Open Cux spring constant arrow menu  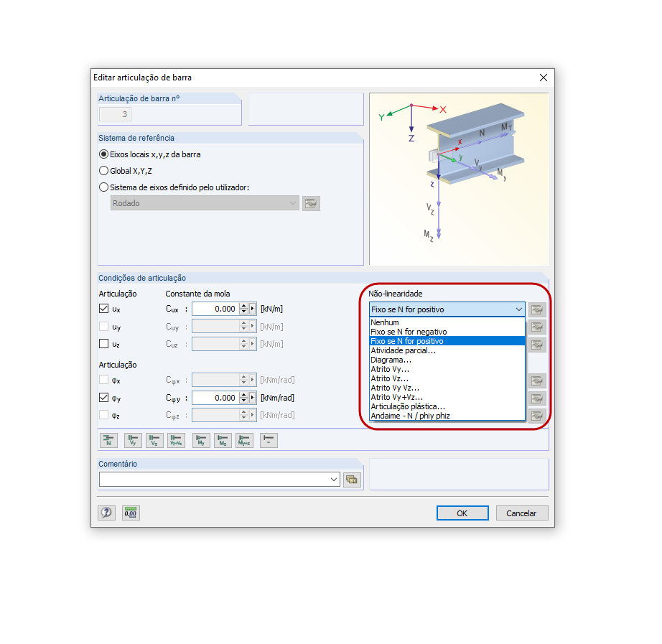point(253,309)
